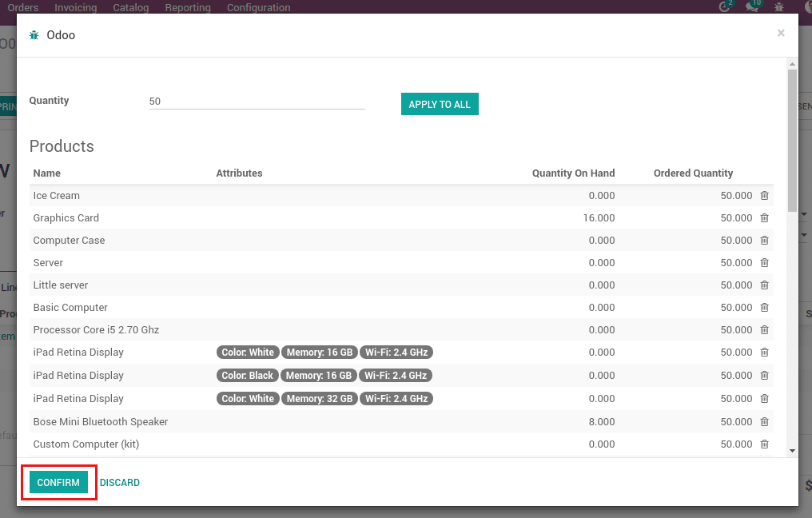Click the scrollbar down arrow
This screenshot has width=812, height=518.
[792, 451]
